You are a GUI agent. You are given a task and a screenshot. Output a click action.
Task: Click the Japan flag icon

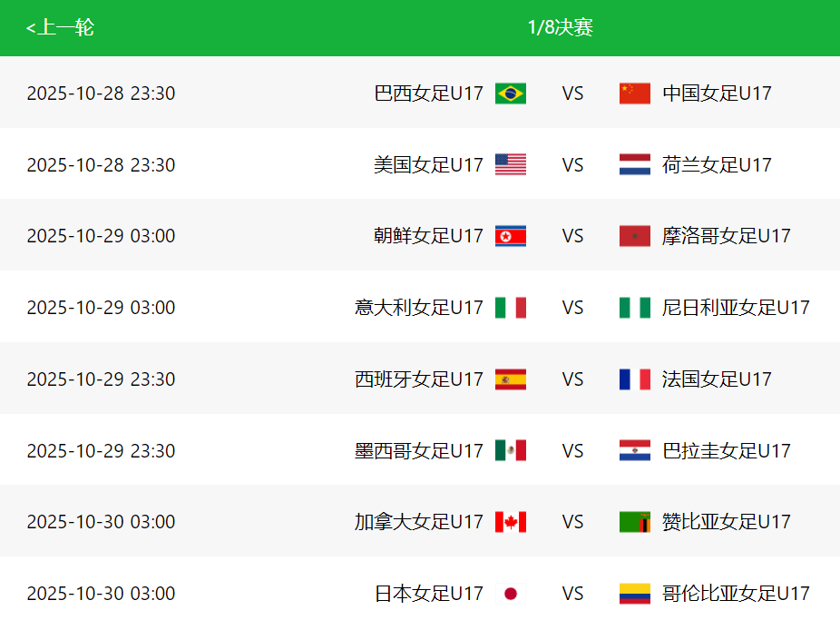pyautogui.click(x=512, y=593)
